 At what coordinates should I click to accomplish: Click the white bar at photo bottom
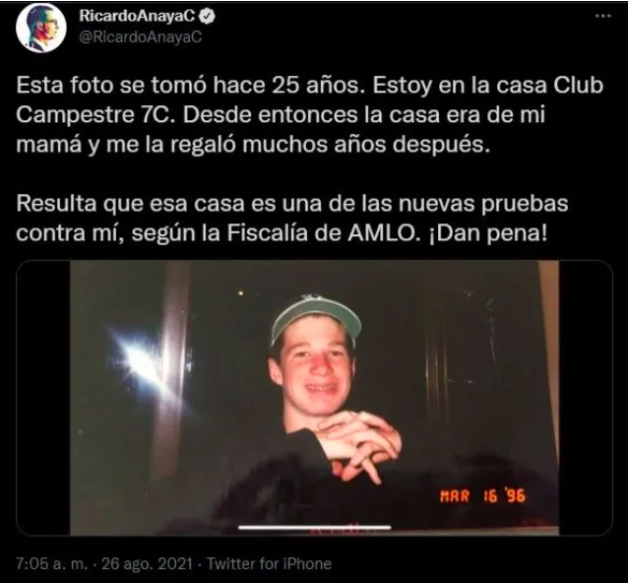coord(315,527)
